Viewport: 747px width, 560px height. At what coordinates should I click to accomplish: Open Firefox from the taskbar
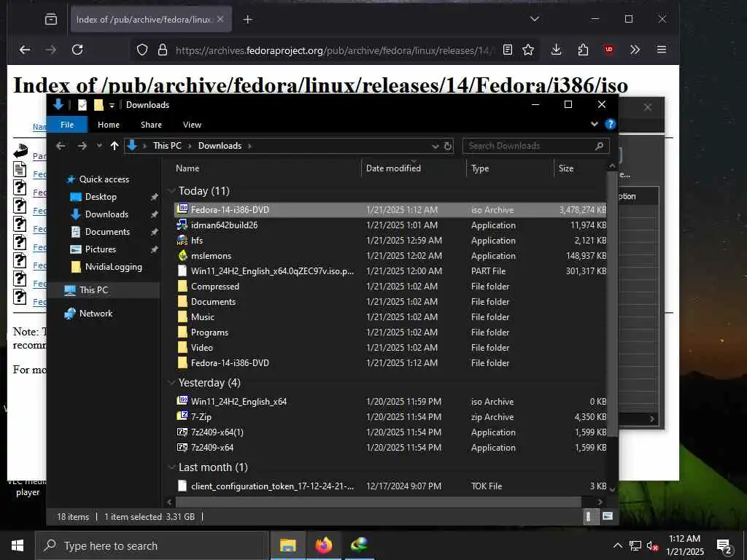pyautogui.click(x=323, y=545)
